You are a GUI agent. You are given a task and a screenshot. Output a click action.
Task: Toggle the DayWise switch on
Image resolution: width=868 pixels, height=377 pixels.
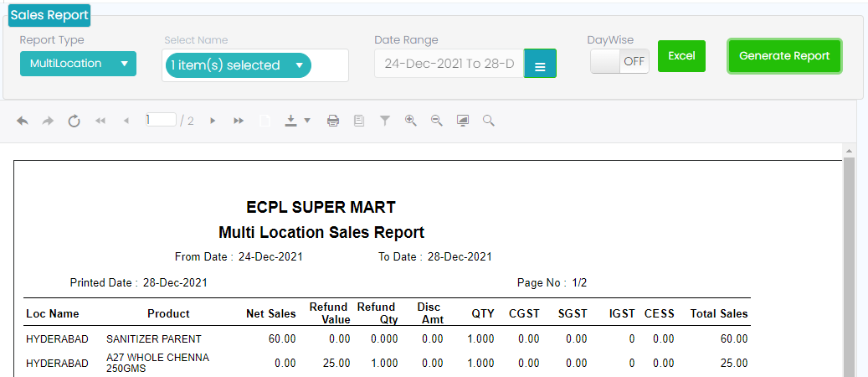(x=619, y=61)
